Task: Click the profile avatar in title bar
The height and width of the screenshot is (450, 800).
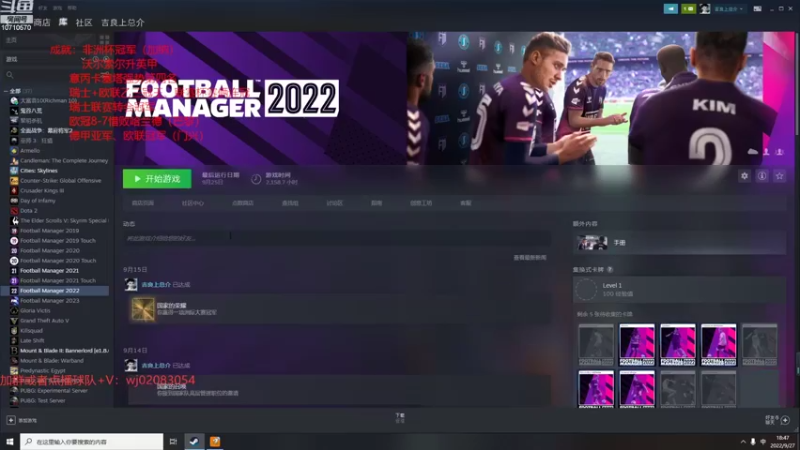Action: [705, 9]
